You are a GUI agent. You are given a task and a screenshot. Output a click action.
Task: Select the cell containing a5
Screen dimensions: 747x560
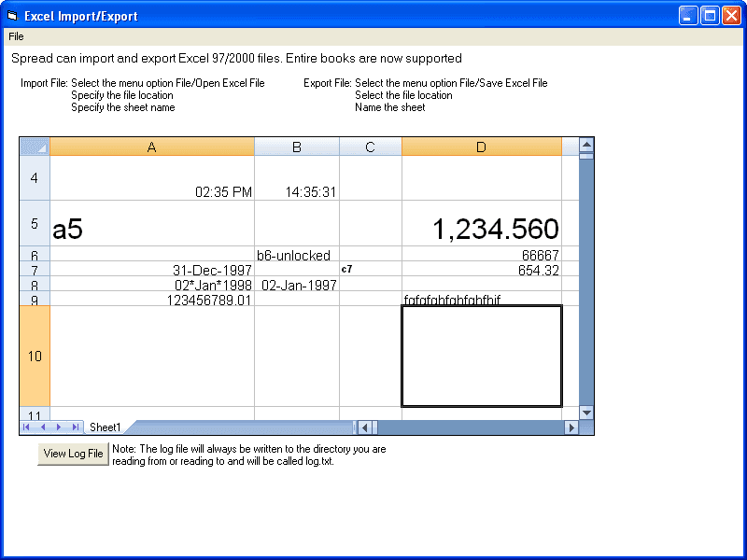pos(152,223)
